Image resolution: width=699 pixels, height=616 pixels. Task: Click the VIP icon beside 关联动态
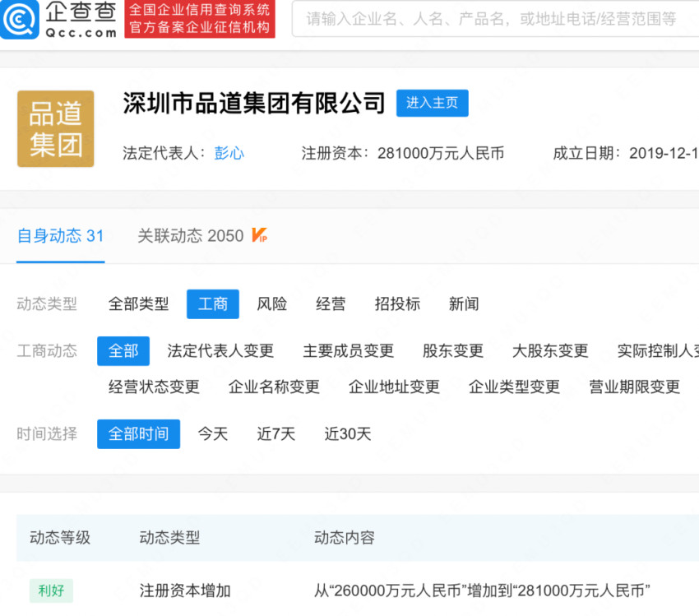262,236
